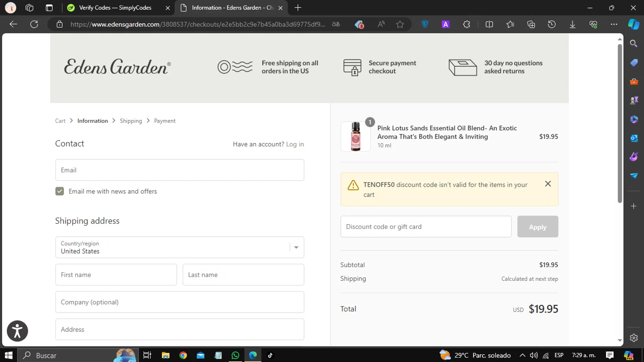Open browser Settings and more menu

click(614, 24)
